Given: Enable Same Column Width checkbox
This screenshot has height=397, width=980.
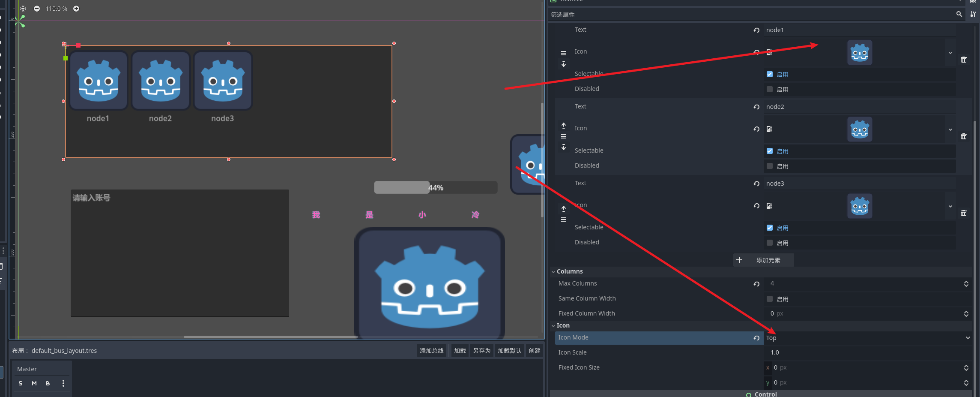Looking at the screenshot, I should point(770,299).
